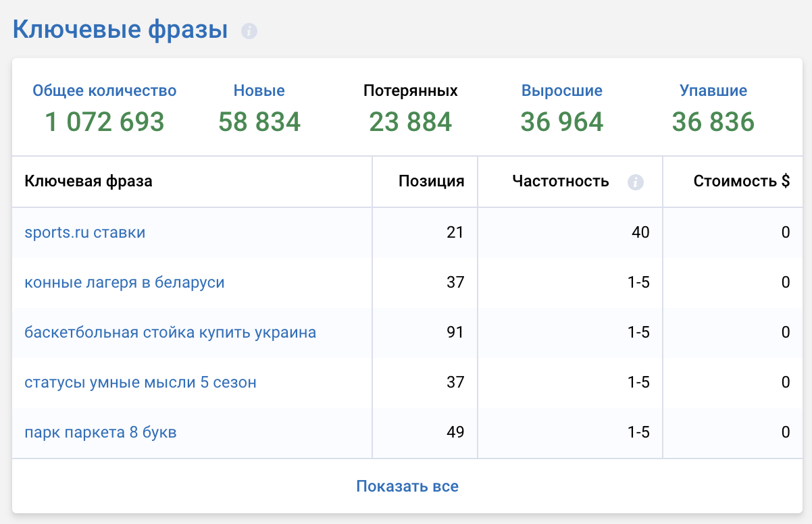The width and height of the screenshot is (812, 524).
Task: Click the Ключевые фразы heading
Action: [x=120, y=30]
